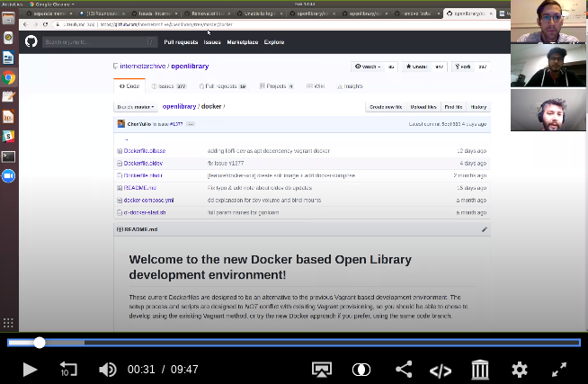Select the Projects tab
This screenshot has height=384, width=588.
pos(276,86)
